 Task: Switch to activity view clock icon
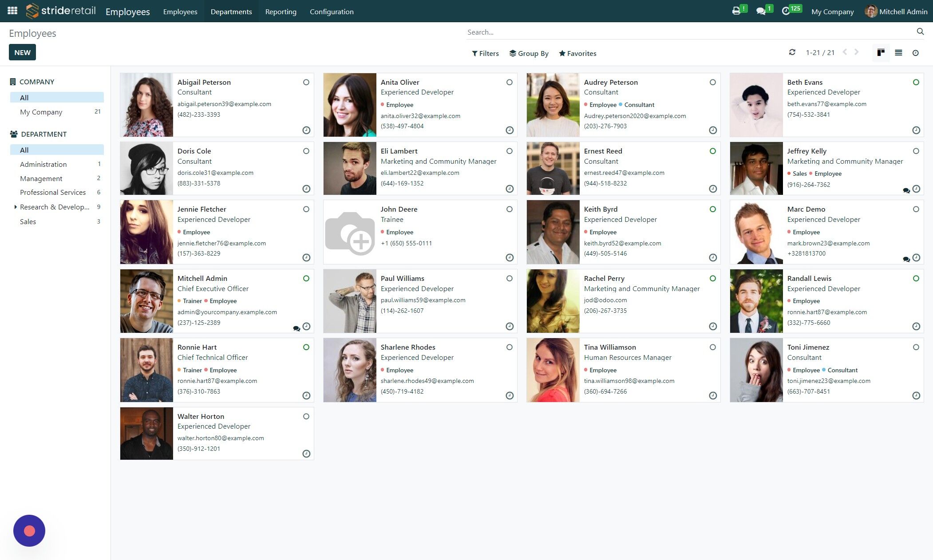915,53
